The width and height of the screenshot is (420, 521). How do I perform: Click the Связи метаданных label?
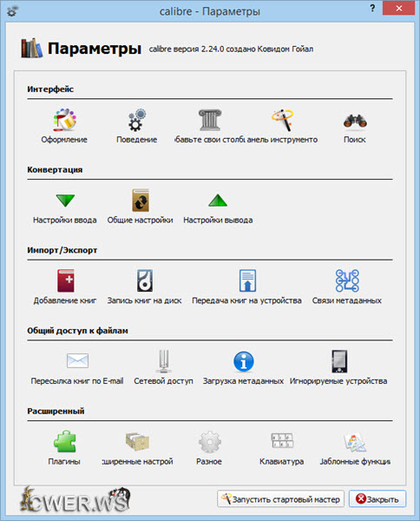(x=347, y=300)
